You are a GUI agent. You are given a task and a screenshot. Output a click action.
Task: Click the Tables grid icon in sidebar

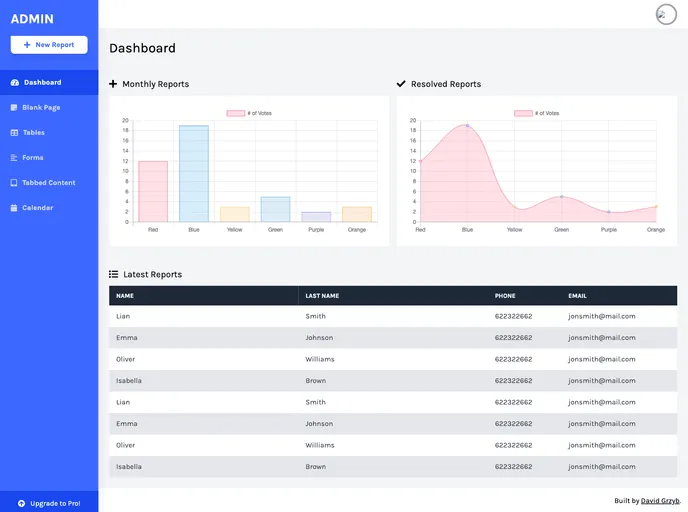(x=14, y=133)
